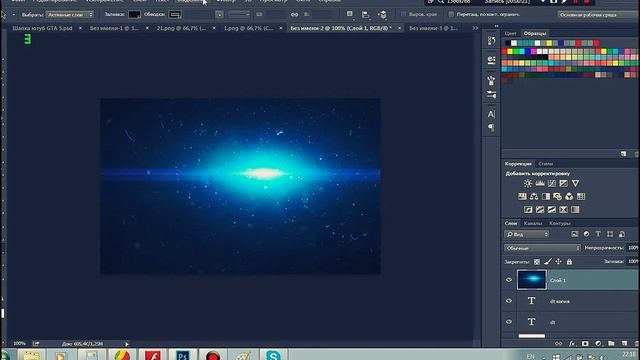Add a Color Balance adjustment (scales icon)
The height and width of the screenshot is (360, 640).
click(x=534, y=196)
